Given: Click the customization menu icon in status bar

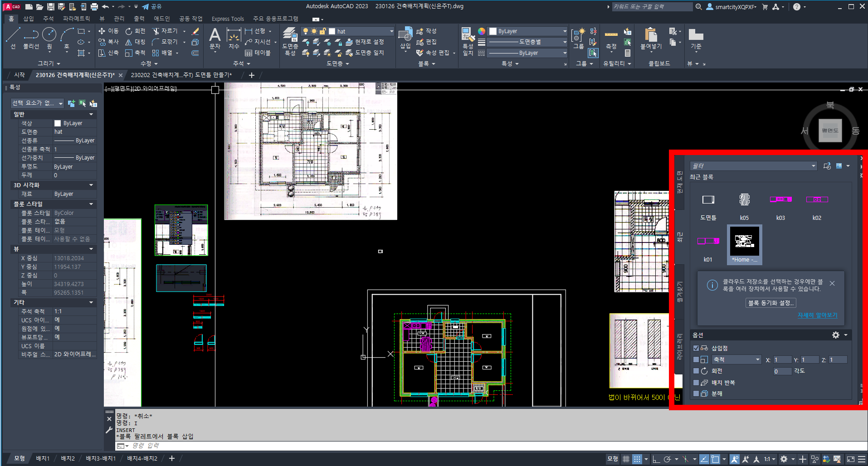Looking at the screenshot, I should point(862,459).
